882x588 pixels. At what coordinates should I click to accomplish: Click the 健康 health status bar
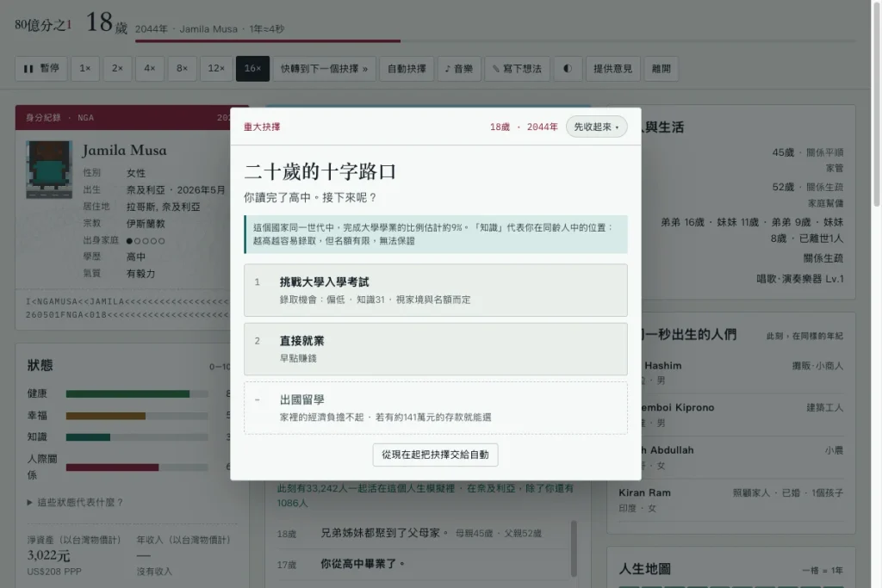[x=137, y=394]
